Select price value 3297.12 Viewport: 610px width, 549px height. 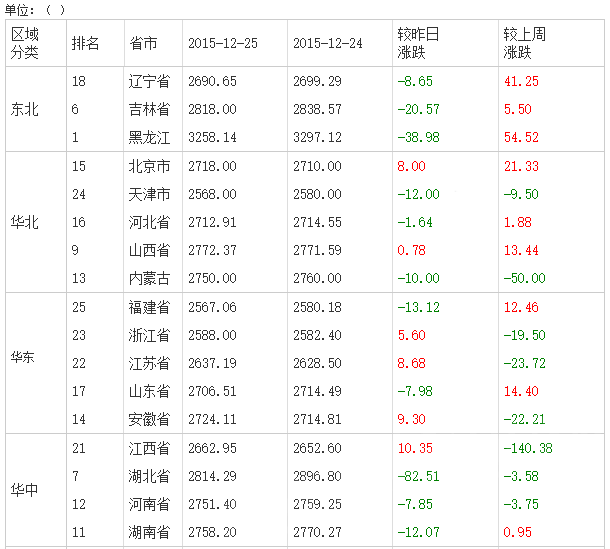coord(317,137)
